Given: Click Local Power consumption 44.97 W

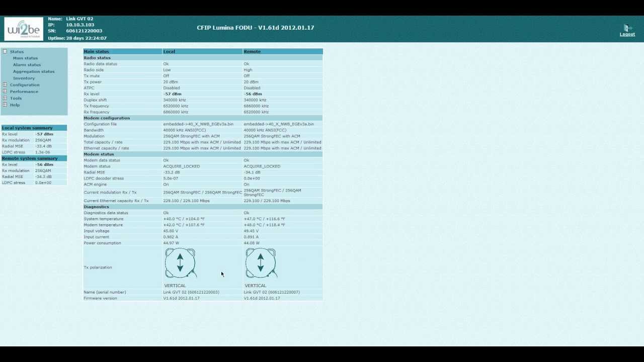Looking at the screenshot, I should (171, 243).
